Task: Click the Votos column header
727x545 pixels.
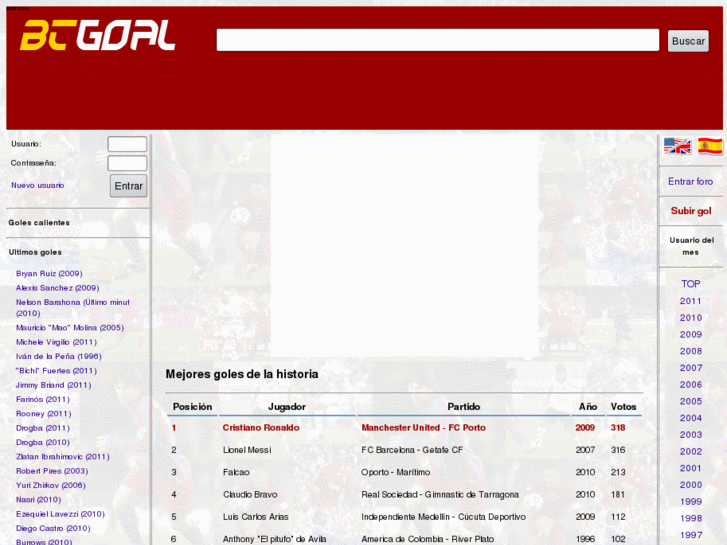Action: (623, 407)
